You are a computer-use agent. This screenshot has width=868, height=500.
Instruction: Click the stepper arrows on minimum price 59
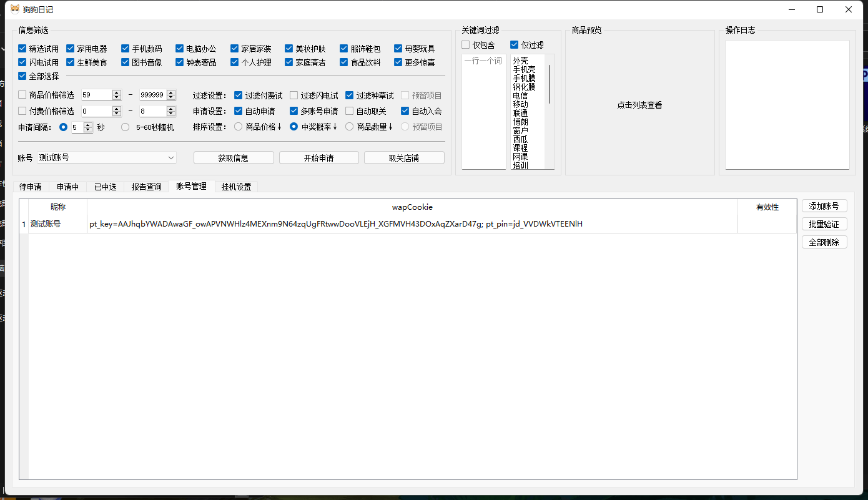pos(116,95)
